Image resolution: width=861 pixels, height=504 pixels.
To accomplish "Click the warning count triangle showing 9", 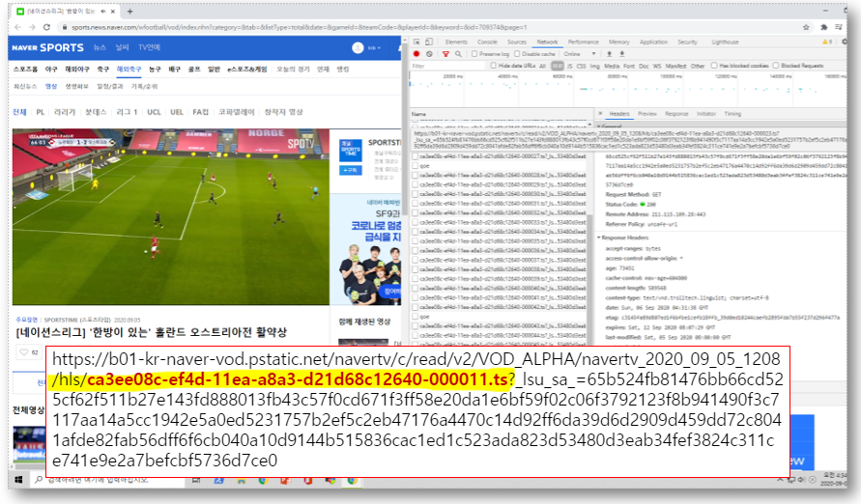I will click(827, 42).
